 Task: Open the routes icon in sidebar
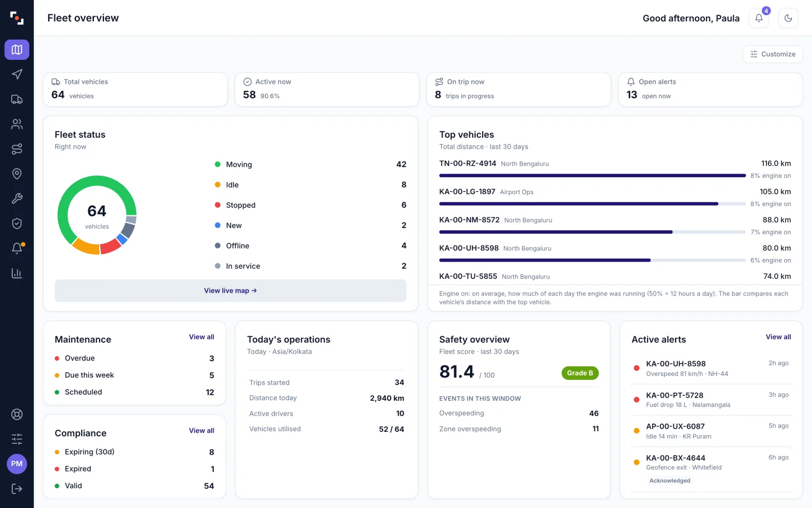click(x=17, y=149)
